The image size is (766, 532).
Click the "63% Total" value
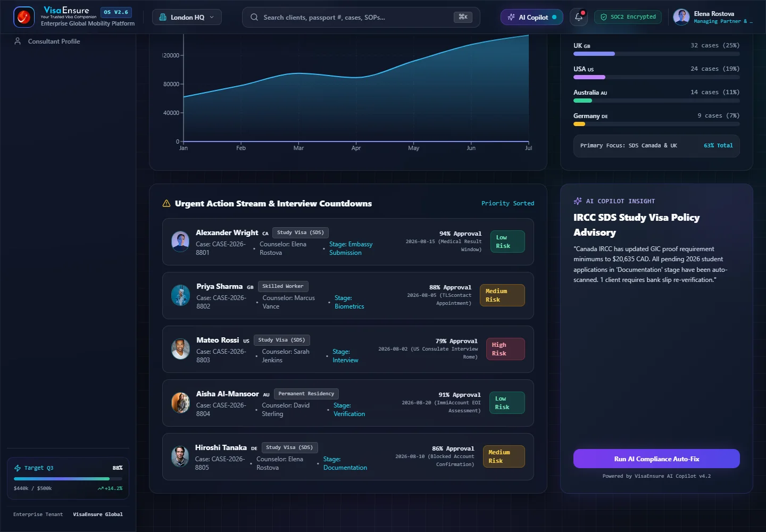[718, 145]
